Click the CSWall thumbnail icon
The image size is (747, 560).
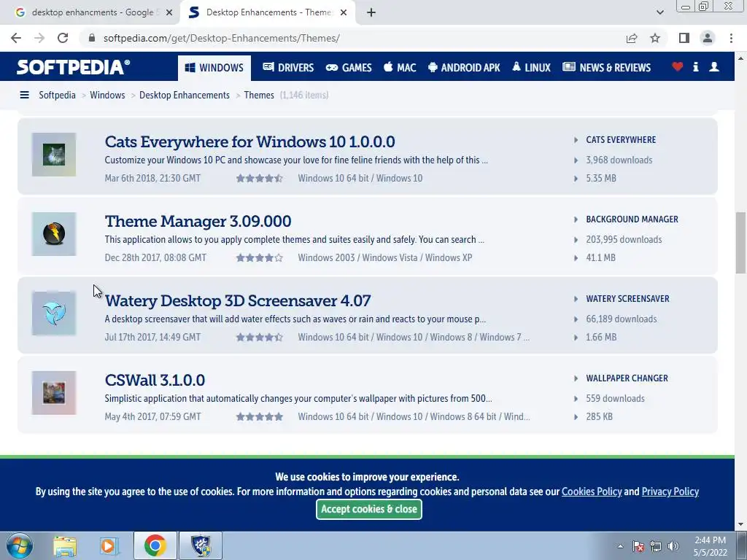point(54,393)
